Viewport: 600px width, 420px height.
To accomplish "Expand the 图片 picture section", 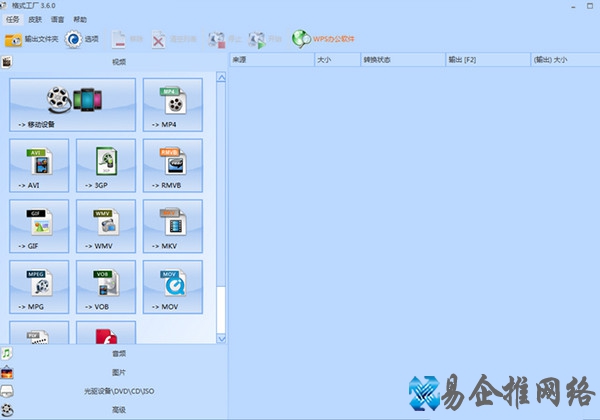I will [114, 372].
